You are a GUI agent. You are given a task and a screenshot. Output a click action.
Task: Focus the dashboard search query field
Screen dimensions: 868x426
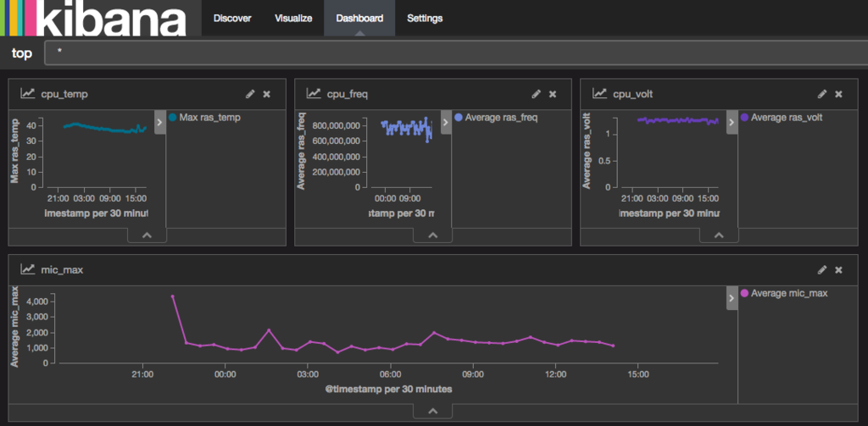(449, 53)
